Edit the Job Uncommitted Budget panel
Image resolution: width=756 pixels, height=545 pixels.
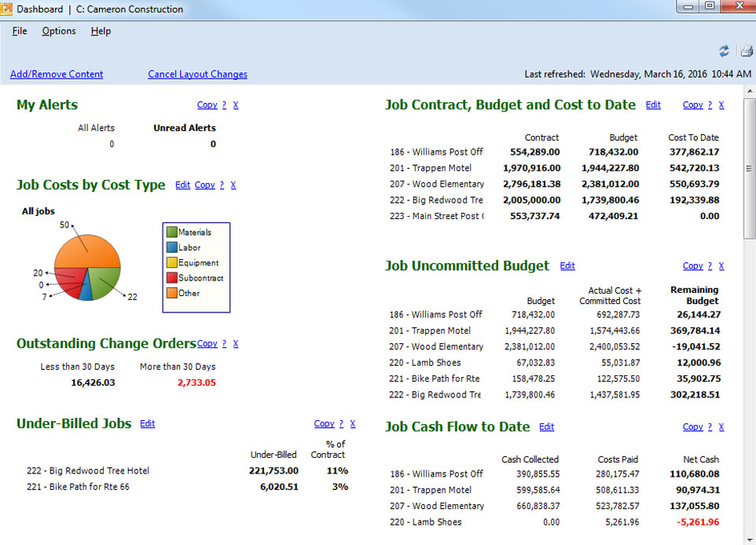point(567,265)
